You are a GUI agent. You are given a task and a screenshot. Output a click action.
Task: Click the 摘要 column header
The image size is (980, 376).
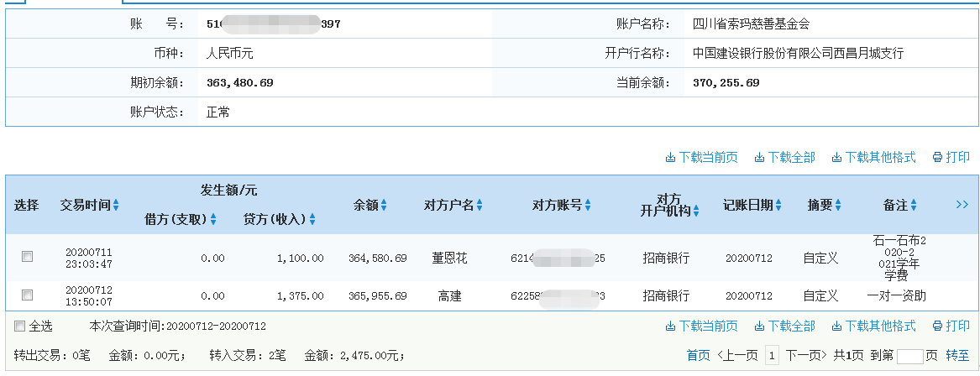point(820,205)
